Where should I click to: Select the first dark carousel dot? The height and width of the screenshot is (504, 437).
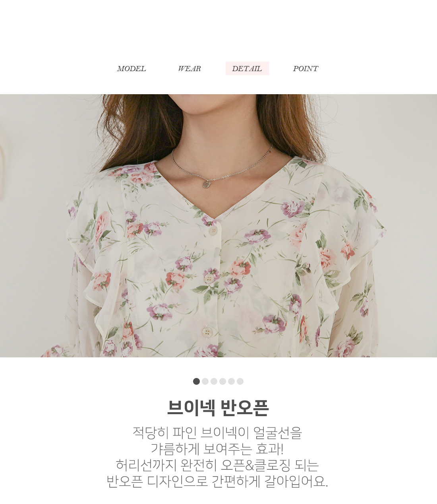(196, 381)
